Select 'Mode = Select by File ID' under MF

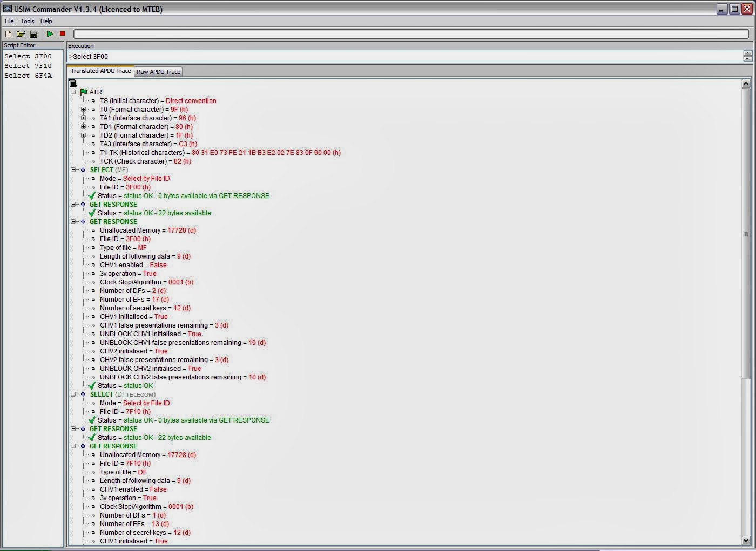[134, 179]
